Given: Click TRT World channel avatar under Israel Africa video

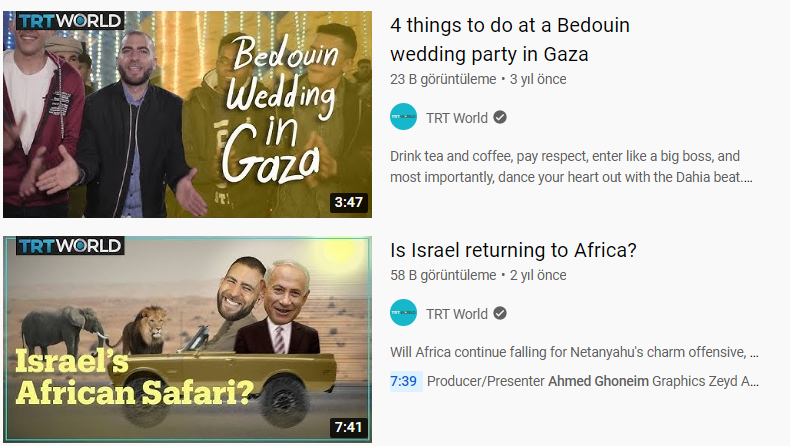Looking at the screenshot, I should (404, 313).
